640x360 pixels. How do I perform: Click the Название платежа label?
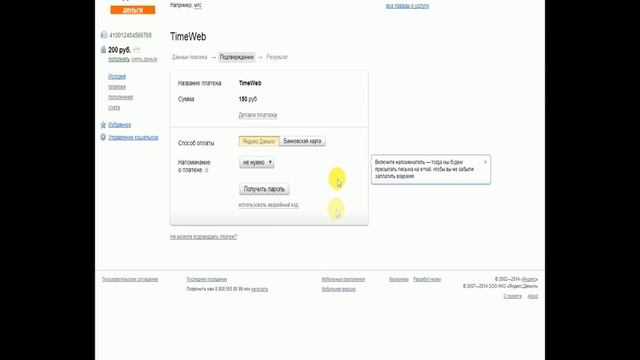tap(200, 83)
